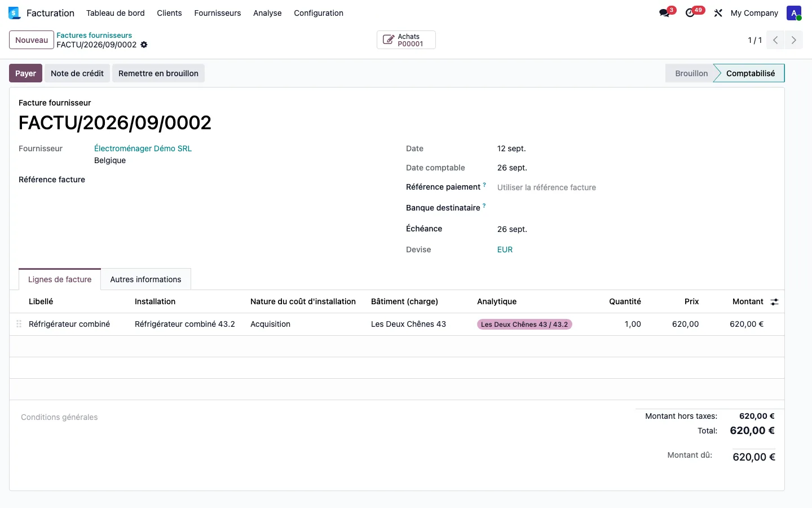Viewport: 812px width, 508px height.
Task: Go to previous record arrow
Action: (775, 40)
